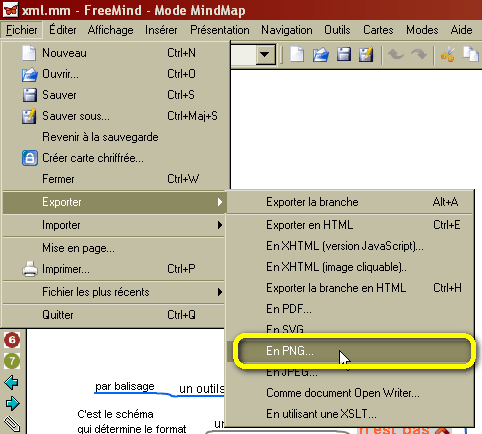Click the Cut scissors toolbar icon
482x434 pixels.
(447, 55)
